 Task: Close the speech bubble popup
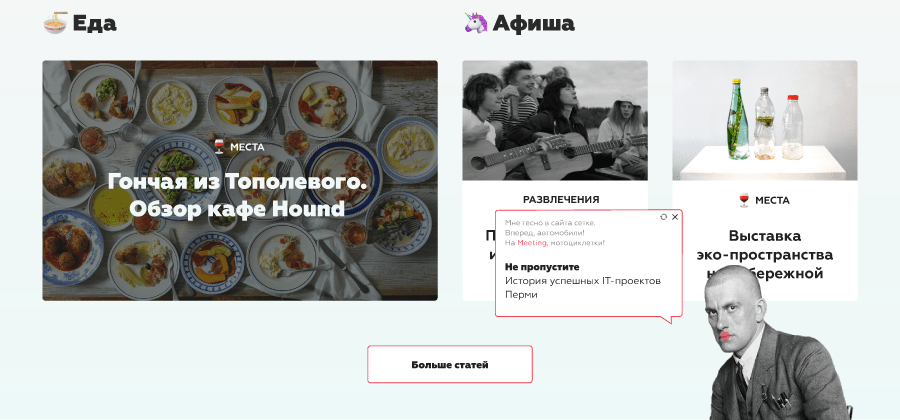tap(675, 217)
